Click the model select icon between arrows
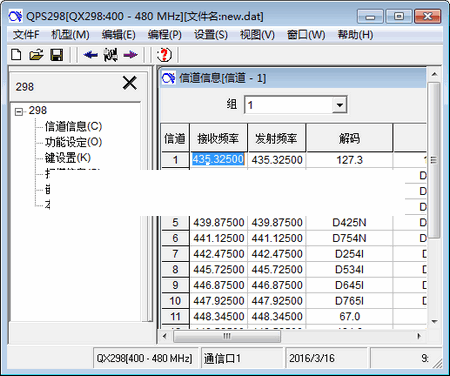This screenshot has width=450, height=376. [x=110, y=55]
